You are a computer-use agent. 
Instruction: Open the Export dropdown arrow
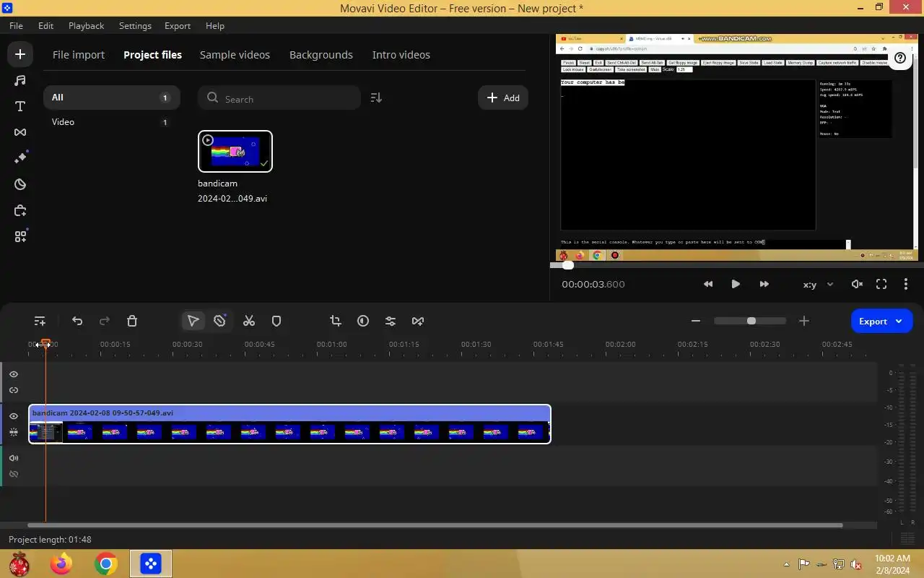point(899,322)
